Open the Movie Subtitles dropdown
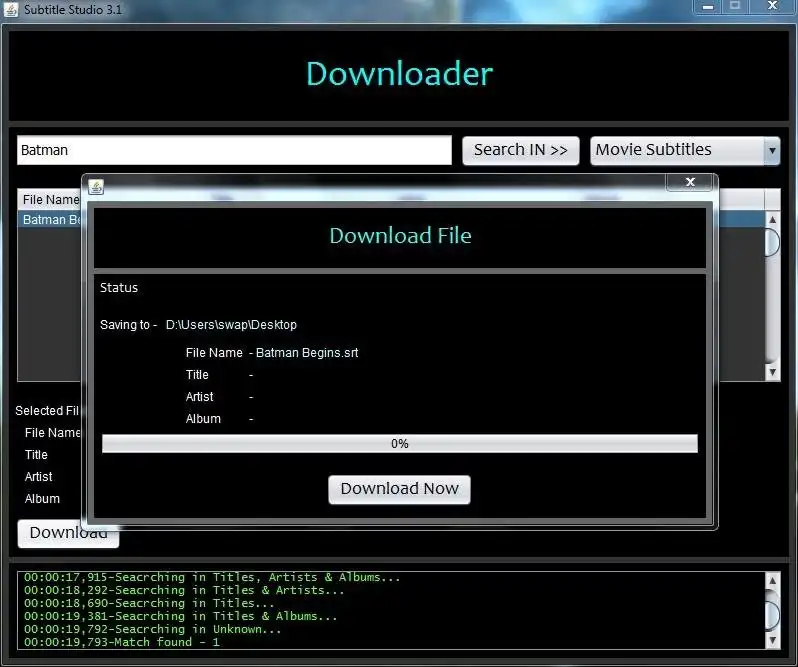Image resolution: width=798 pixels, height=667 pixels. tap(685, 150)
